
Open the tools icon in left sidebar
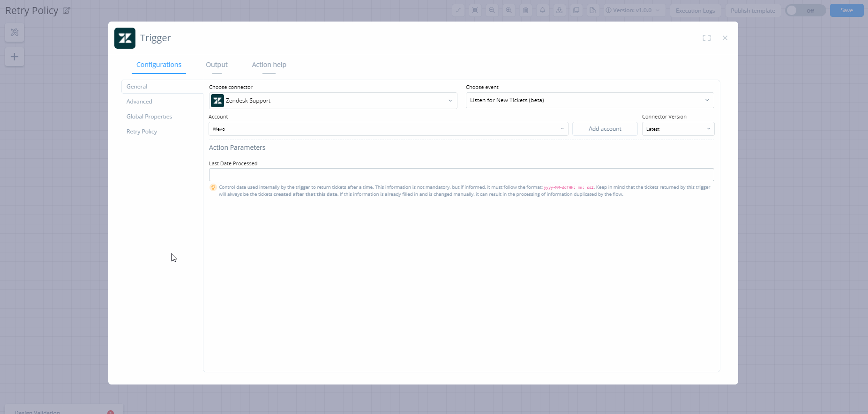tap(15, 32)
